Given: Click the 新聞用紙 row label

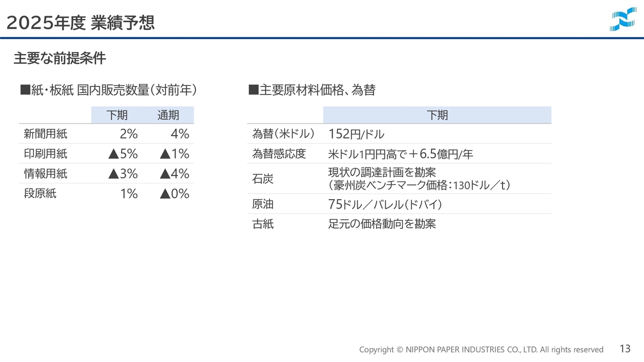Looking at the screenshot, I should click(x=45, y=134).
